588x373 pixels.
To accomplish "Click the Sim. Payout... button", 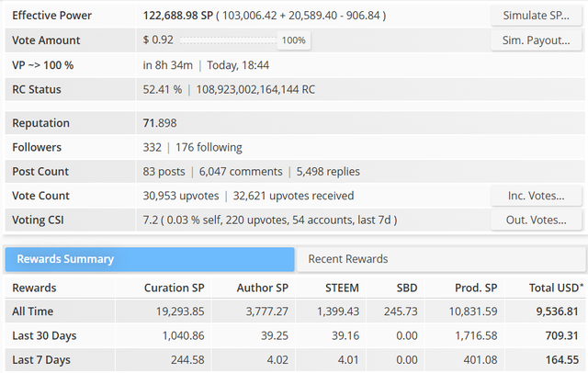I will [x=536, y=40].
